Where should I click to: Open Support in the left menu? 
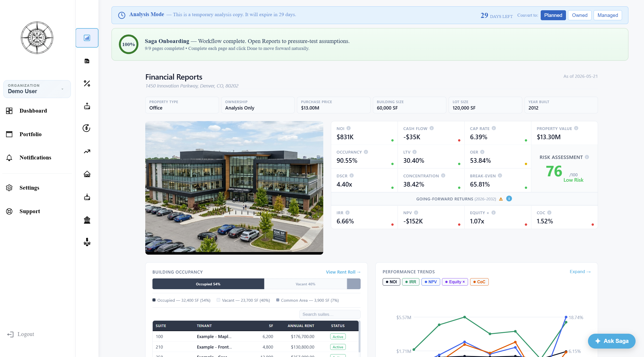tap(29, 211)
